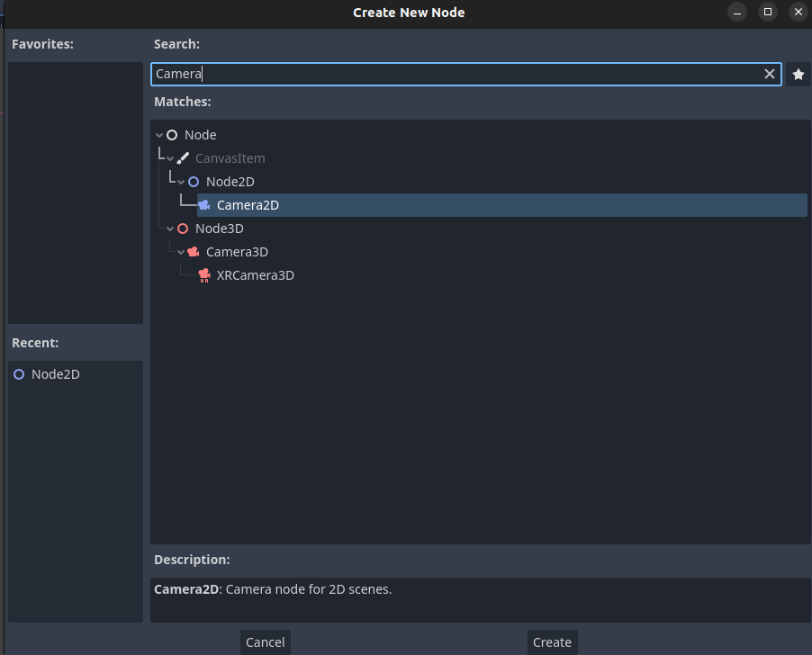Focus the Search input field
Image resolution: width=812 pixels, height=655 pixels.
[450, 75]
